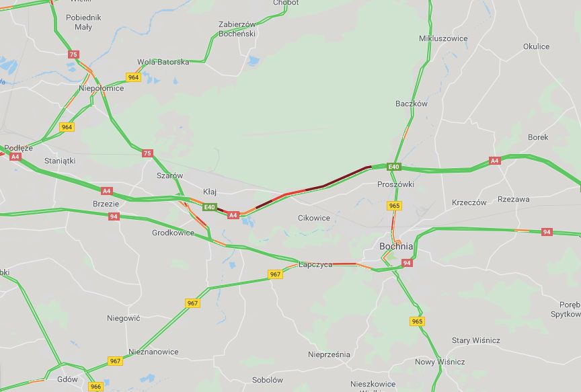Click the Niepołomice town label
Screen dimensions: 581x392
click(x=101, y=88)
